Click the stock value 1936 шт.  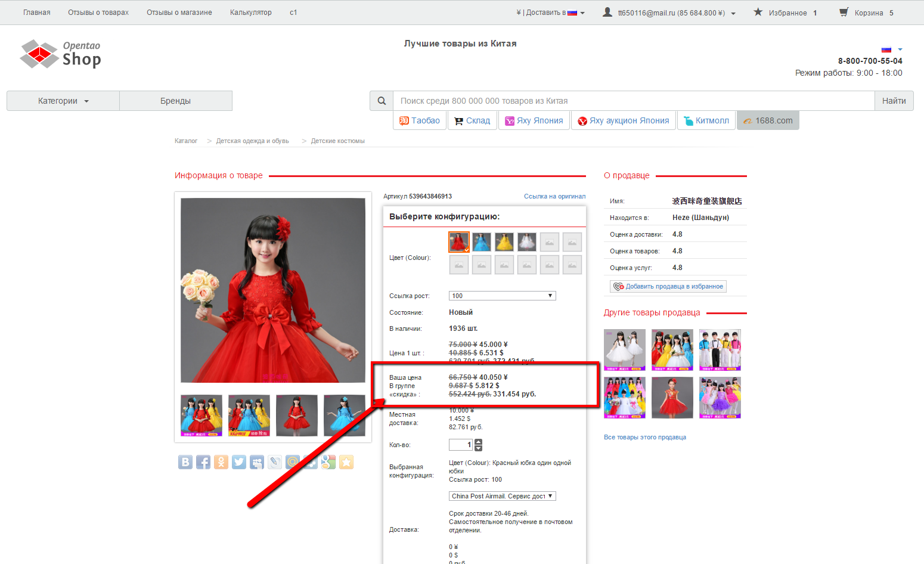tap(463, 329)
